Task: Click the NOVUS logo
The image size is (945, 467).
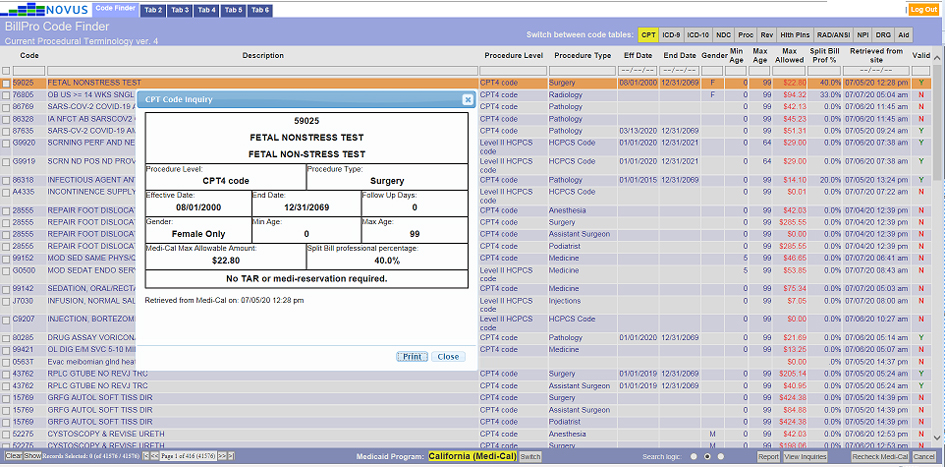Action: click(46, 9)
